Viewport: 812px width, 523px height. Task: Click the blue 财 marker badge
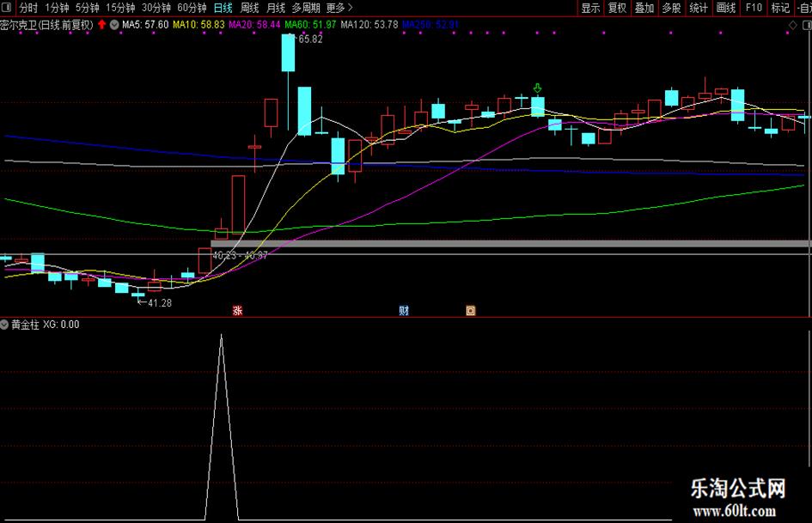(x=404, y=311)
